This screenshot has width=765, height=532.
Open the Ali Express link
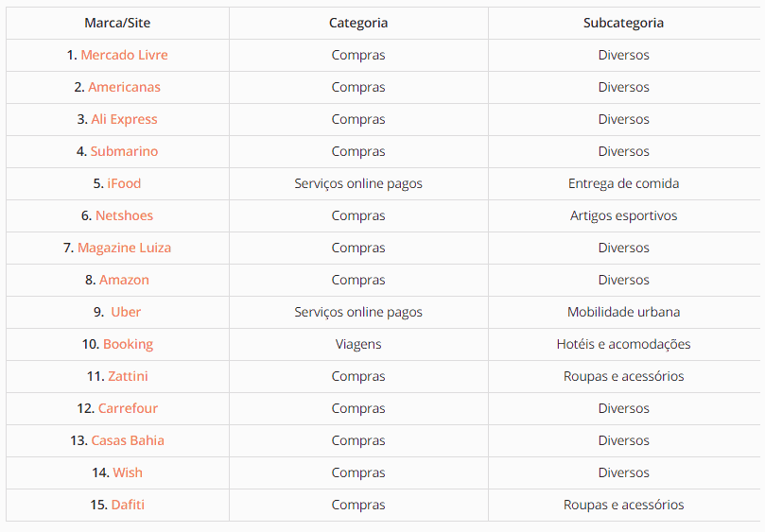pos(124,119)
